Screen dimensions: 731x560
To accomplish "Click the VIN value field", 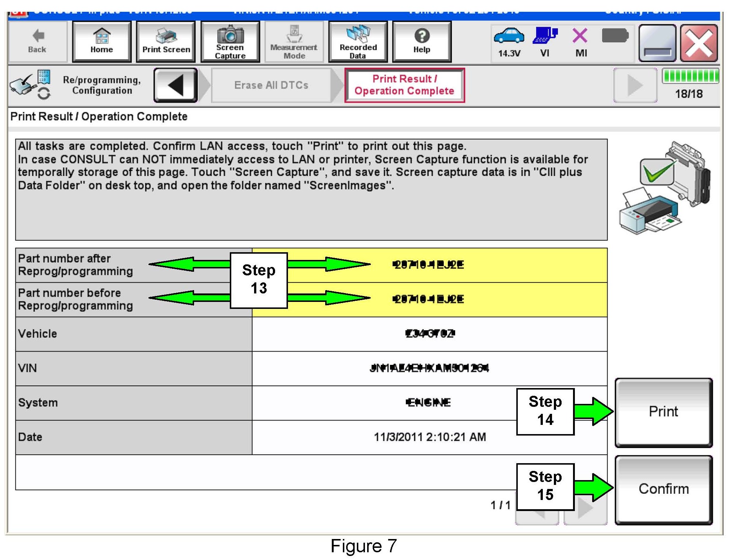I will pyautogui.click(x=429, y=368).
